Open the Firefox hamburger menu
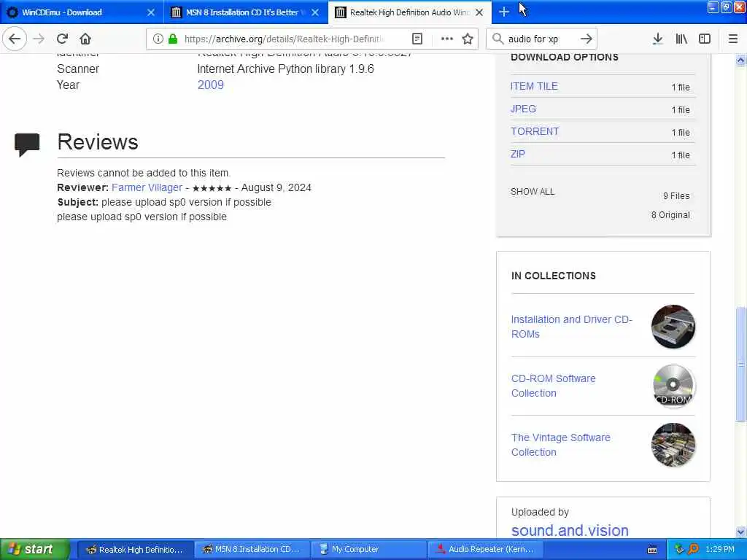 [x=733, y=39]
